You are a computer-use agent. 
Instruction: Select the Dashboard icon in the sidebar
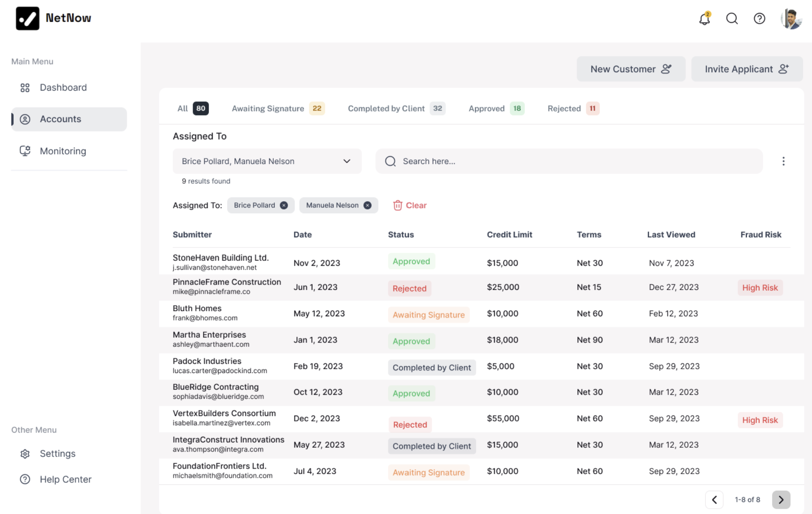click(25, 87)
